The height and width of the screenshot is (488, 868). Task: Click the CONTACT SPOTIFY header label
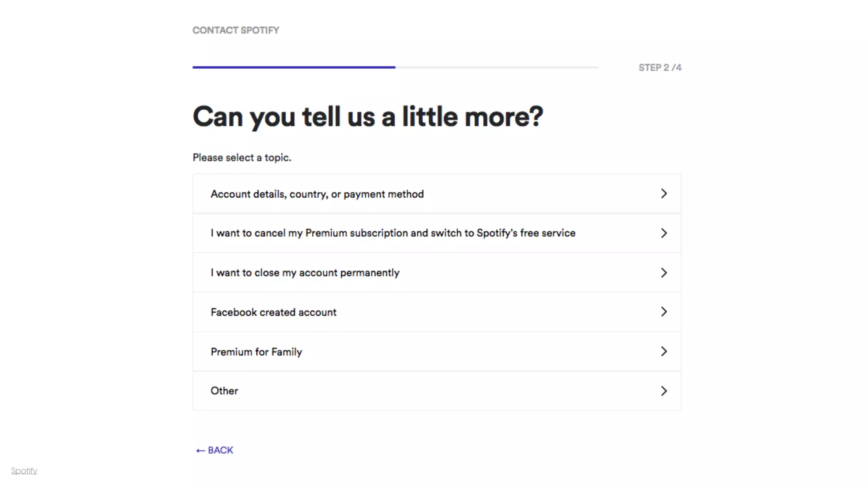coord(236,30)
